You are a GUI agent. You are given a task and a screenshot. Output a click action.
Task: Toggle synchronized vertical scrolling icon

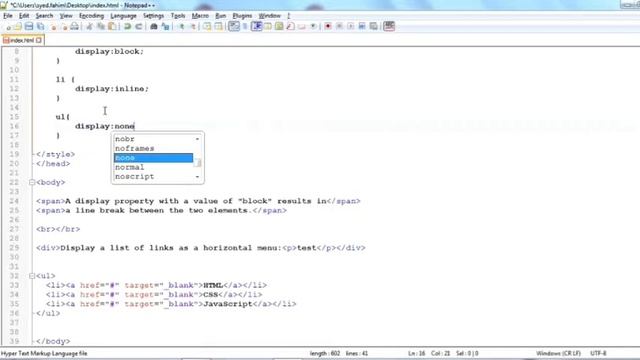(x=207, y=27)
